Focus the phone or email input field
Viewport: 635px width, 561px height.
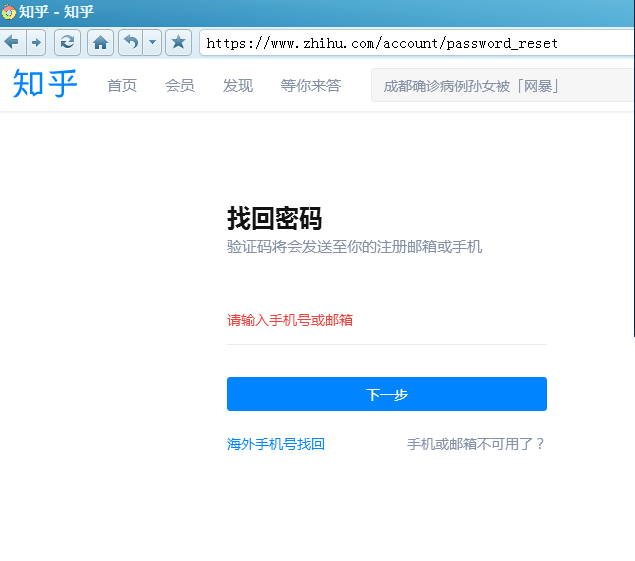point(387,320)
